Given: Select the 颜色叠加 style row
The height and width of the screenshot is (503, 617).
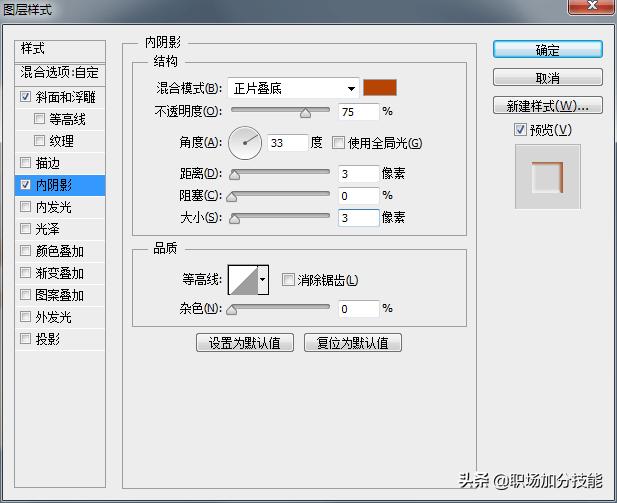Looking at the screenshot, I should click(x=60, y=251).
